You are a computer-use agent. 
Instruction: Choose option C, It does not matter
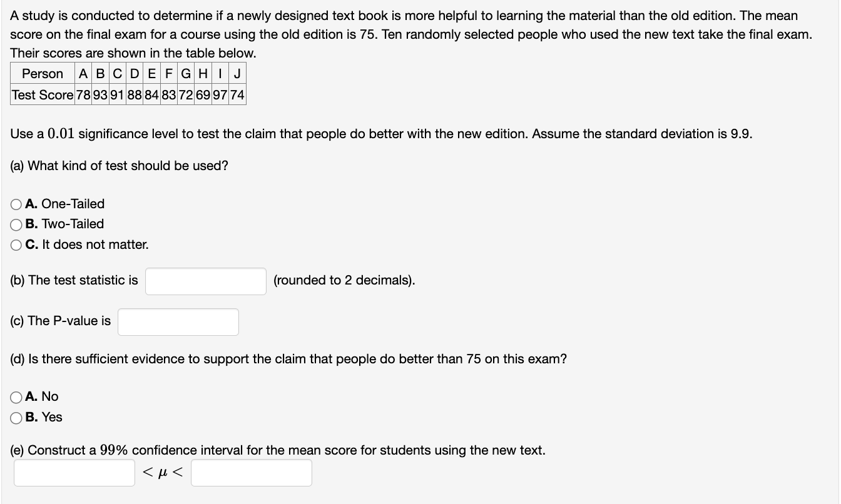[15, 245]
